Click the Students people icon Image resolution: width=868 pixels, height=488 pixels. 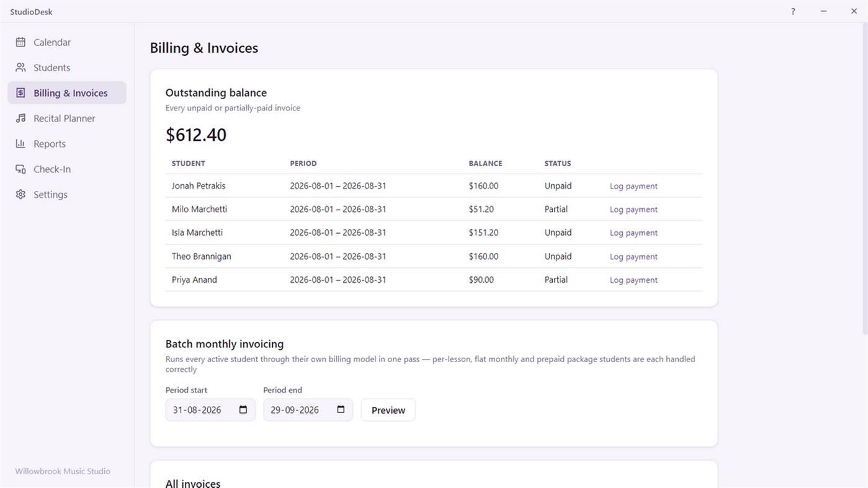click(20, 68)
